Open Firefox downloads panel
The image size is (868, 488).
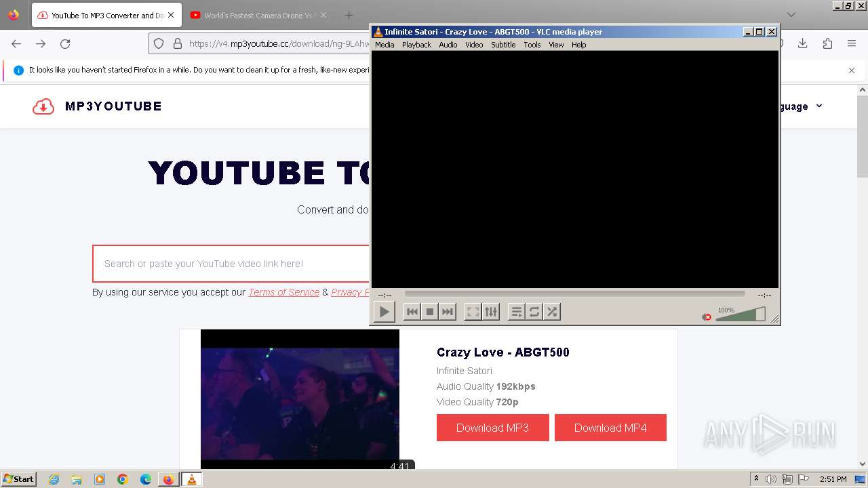[x=802, y=43]
